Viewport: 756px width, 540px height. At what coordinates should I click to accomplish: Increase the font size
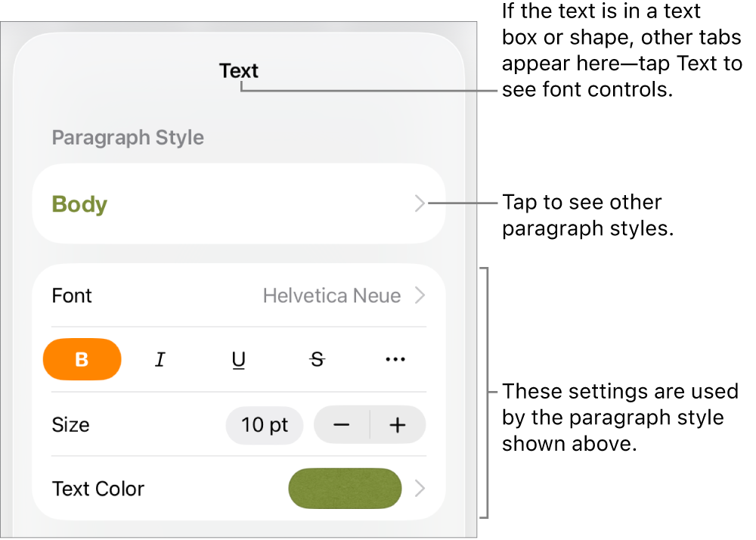[398, 425]
